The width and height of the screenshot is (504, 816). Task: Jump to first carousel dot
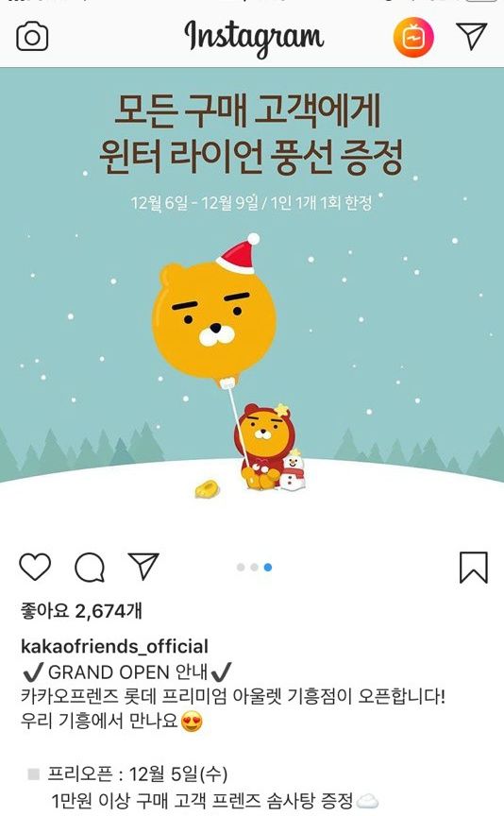(x=241, y=568)
